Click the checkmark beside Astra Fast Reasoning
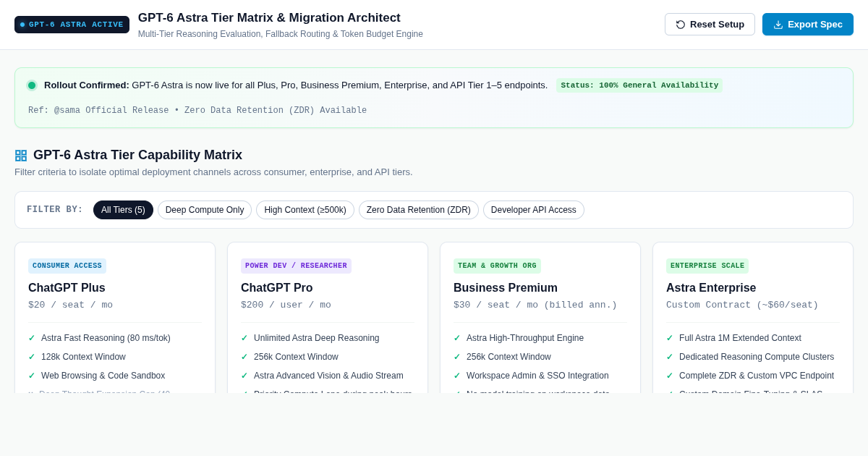868x456 pixels. [32, 338]
